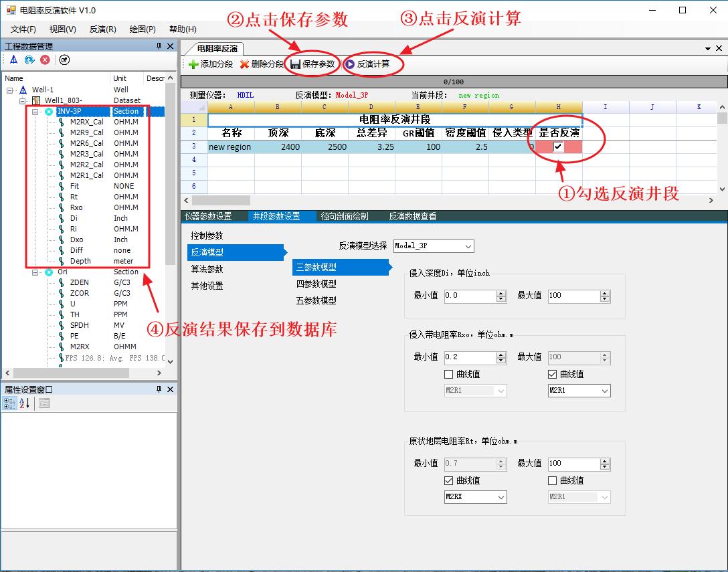Viewport: 728px width, 572px height.
Task: Uncheck the 是否反演 checkbox for new region
Action: (x=558, y=147)
